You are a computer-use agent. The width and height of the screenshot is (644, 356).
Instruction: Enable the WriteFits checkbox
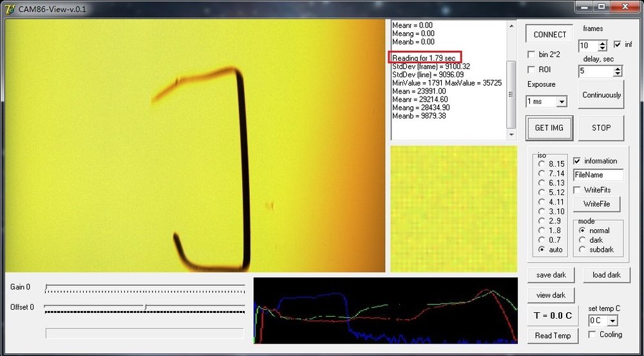(x=577, y=190)
